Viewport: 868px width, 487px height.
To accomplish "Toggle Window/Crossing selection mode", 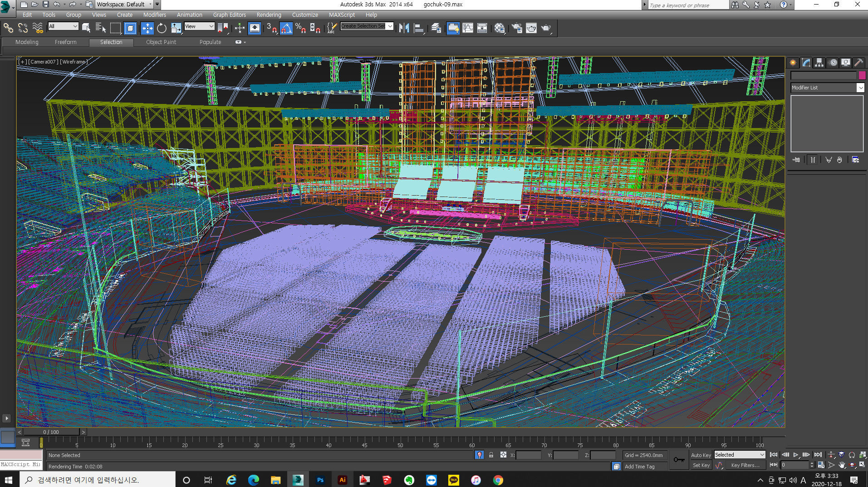I will point(130,28).
